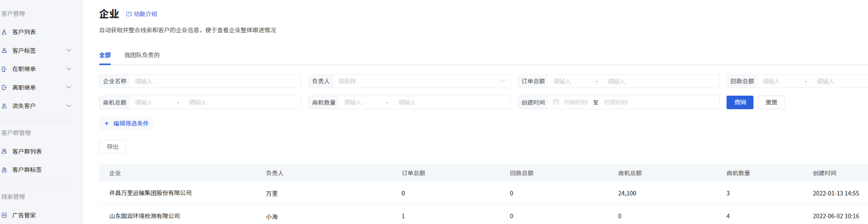The image size is (868, 224).
Task: Click the 客户列表 sidebar icon
Action: (4, 32)
